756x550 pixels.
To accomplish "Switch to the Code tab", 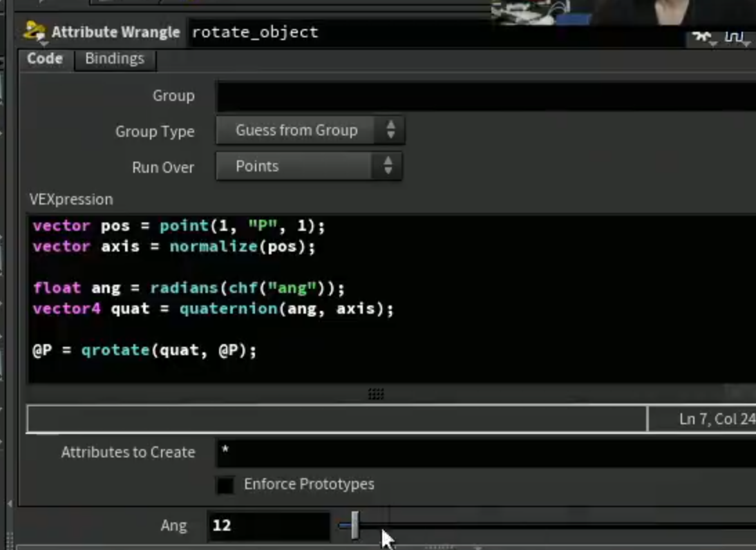I will [x=46, y=59].
